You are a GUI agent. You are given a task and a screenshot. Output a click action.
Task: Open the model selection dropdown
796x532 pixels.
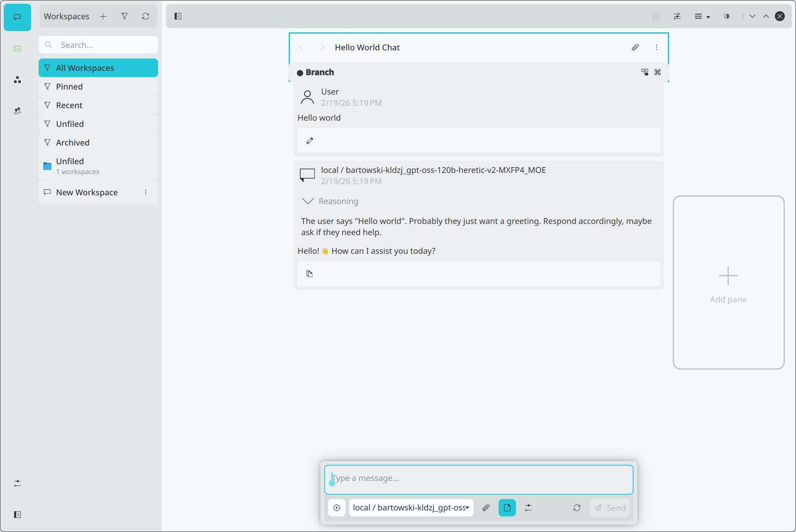411,508
